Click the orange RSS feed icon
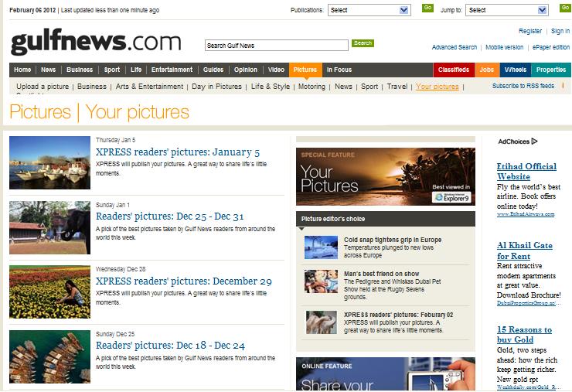The image size is (572, 392). 563,86
